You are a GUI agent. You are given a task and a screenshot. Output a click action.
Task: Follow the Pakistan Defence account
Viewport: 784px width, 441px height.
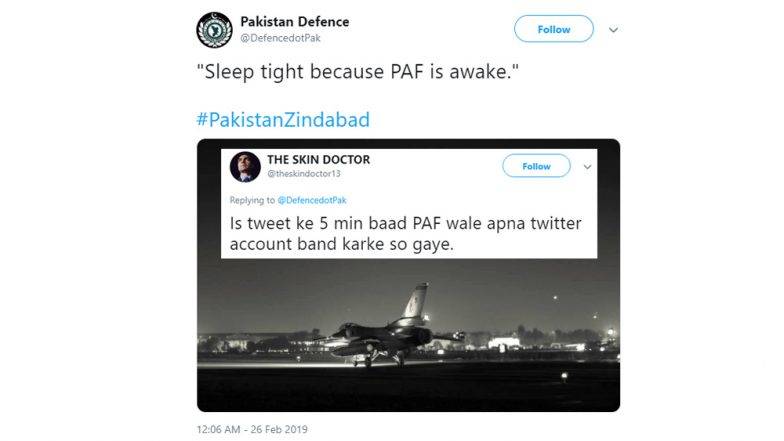click(554, 30)
